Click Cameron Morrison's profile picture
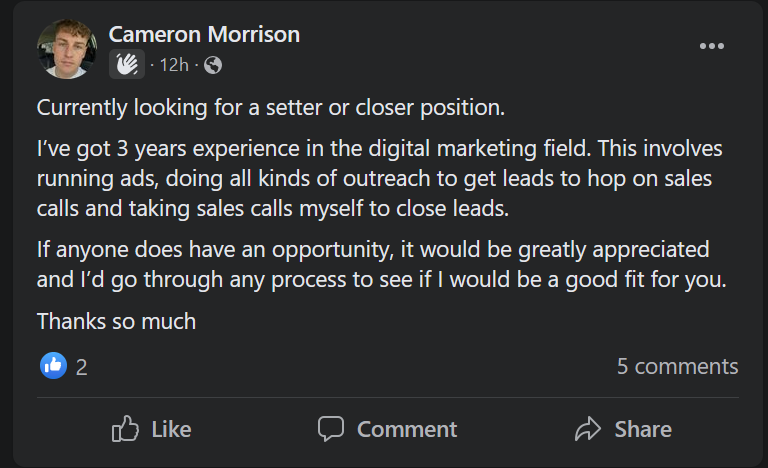 (66, 50)
